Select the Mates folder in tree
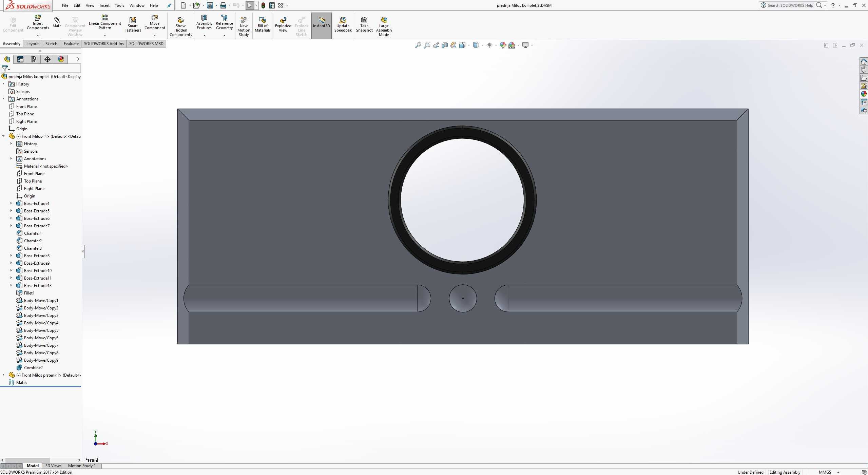The height and width of the screenshot is (475, 868). tap(21, 383)
